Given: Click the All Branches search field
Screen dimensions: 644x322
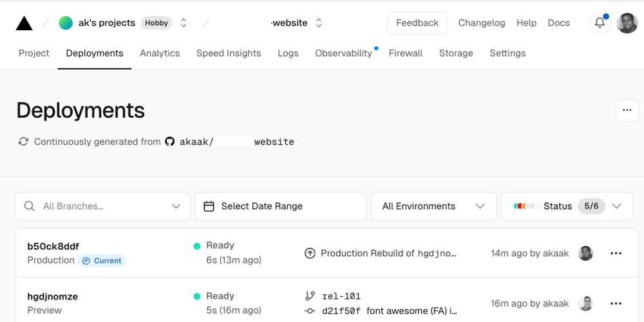Looking at the screenshot, I should click(102, 206).
